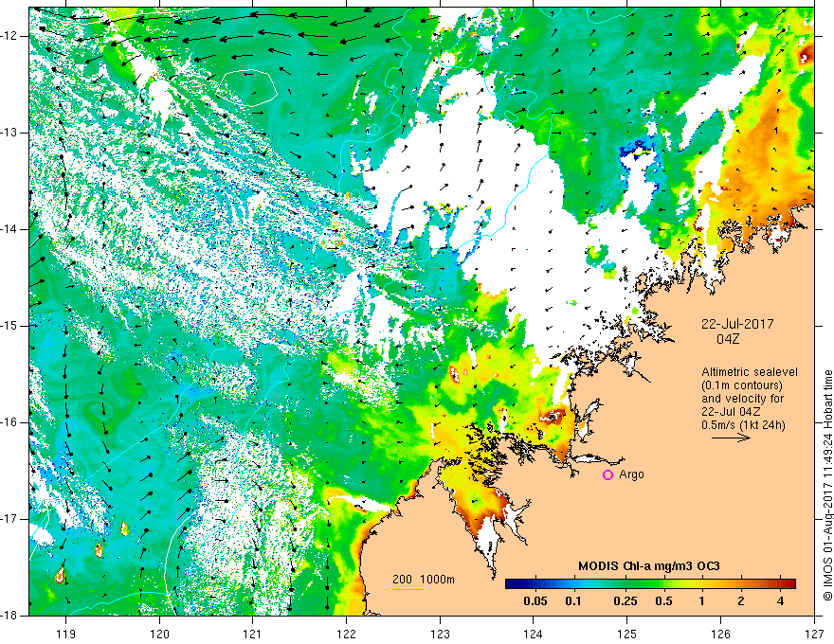
Task: Click the magenta Argo float circle marker
Action: click(607, 475)
